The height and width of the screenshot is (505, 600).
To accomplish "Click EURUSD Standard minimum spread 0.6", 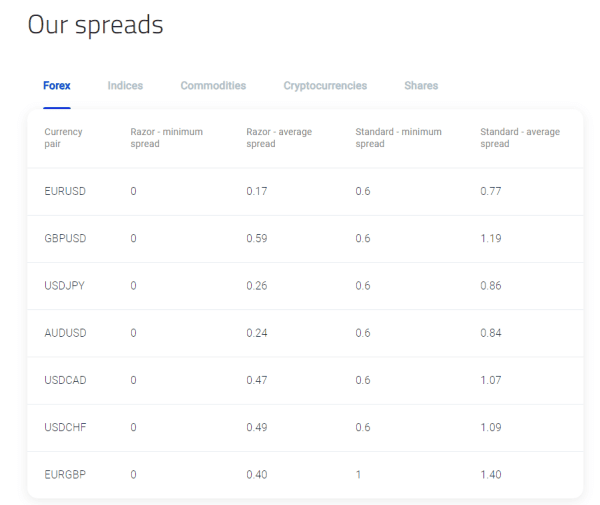I will [363, 191].
